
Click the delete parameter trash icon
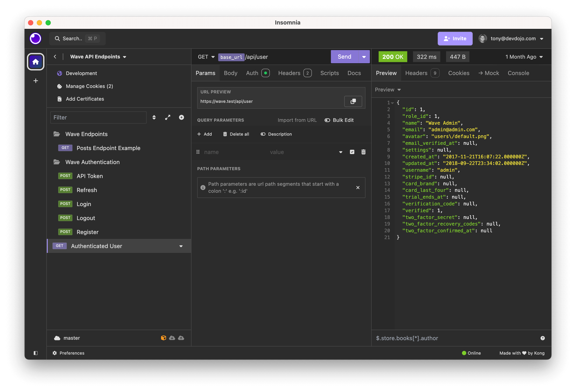[x=363, y=152]
